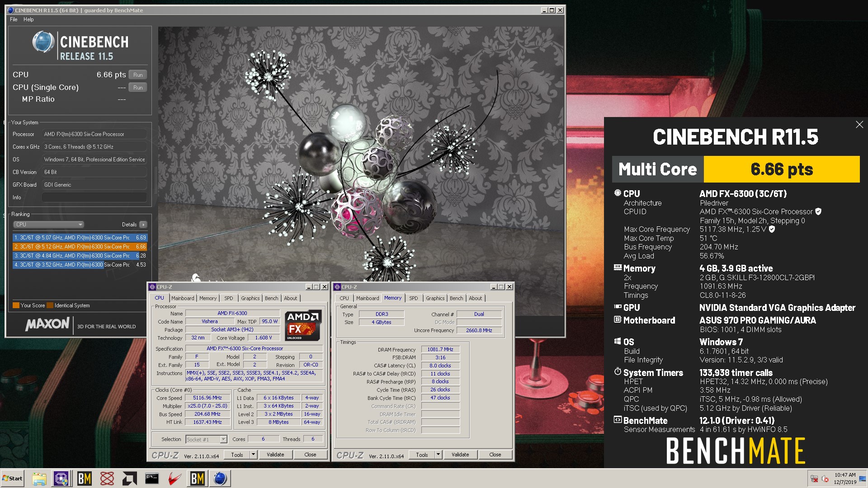The height and width of the screenshot is (488, 868).
Task: Minimize the right CPU-Z window
Action: coord(494,287)
